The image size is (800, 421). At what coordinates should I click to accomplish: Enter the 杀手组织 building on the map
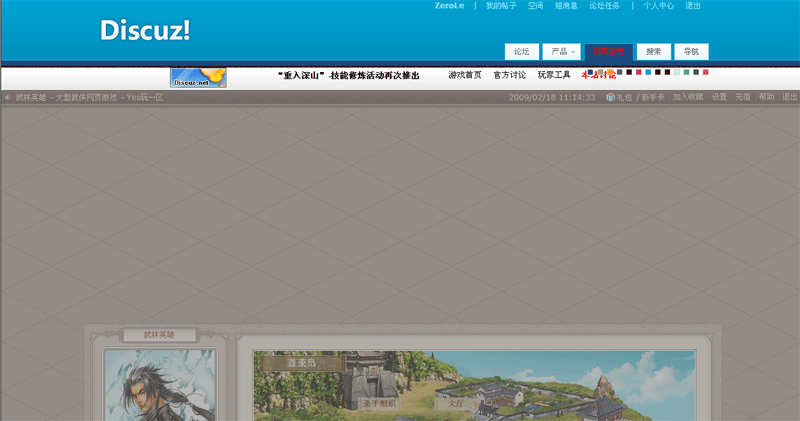coord(379,404)
